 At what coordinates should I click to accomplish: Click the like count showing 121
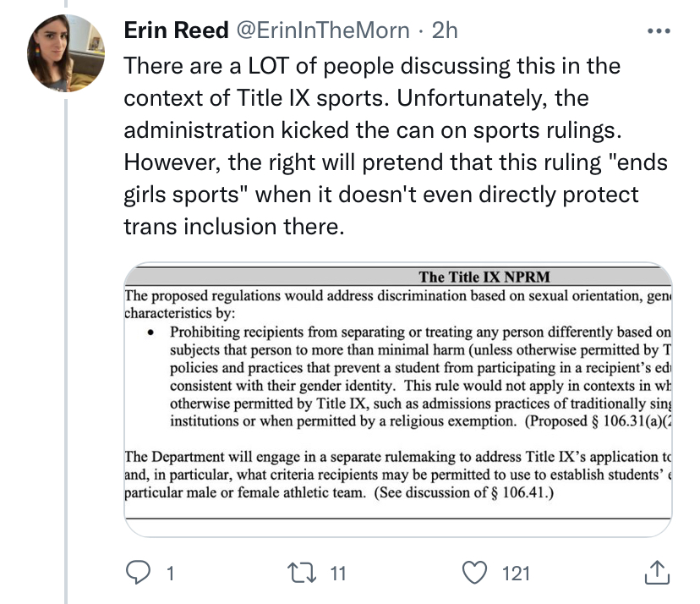(x=516, y=574)
